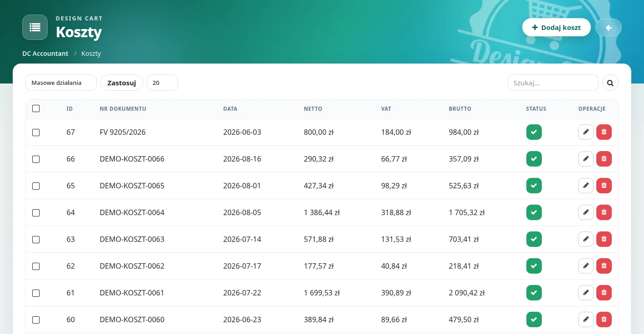Click the gross amount 218,41 zł
Screen dimensions: 644x334
pyautogui.click(x=464, y=266)
